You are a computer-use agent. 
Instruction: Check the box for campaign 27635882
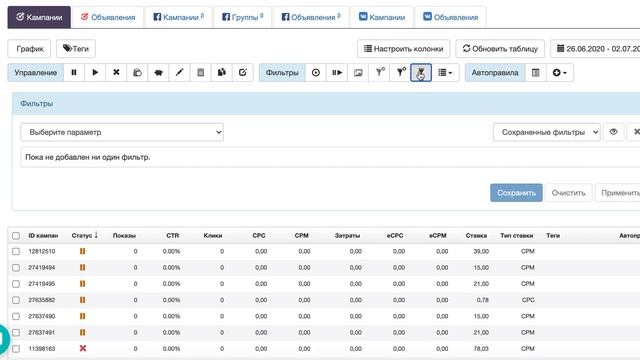coord(16,300)
